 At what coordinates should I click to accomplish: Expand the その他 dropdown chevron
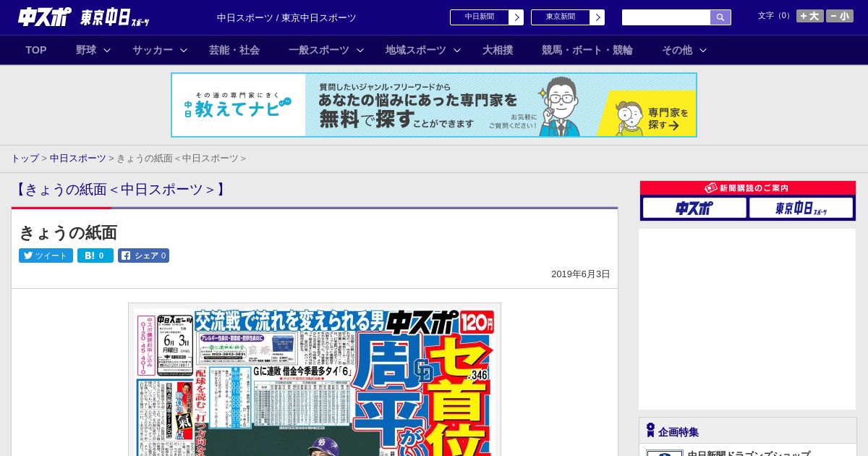click(x=703, y=50)
